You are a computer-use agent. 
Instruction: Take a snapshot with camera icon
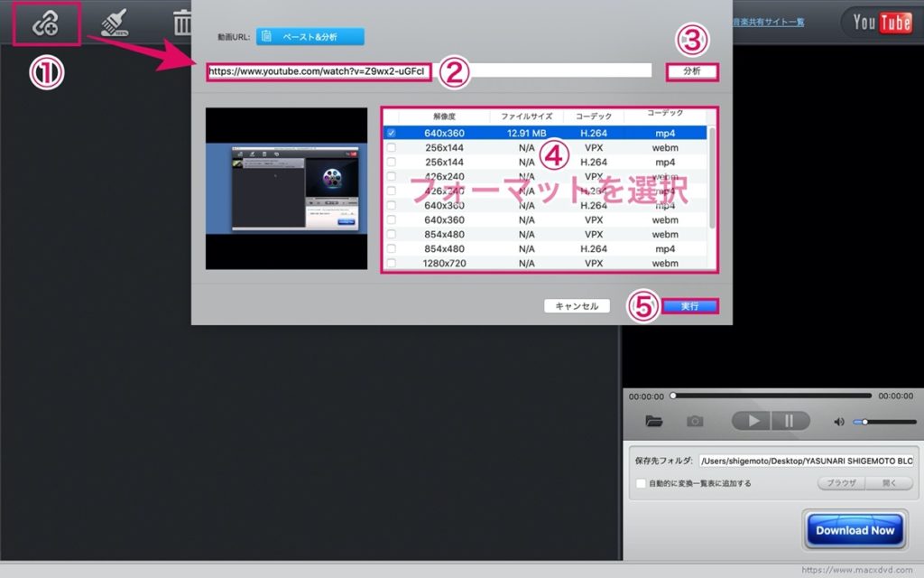695,421
